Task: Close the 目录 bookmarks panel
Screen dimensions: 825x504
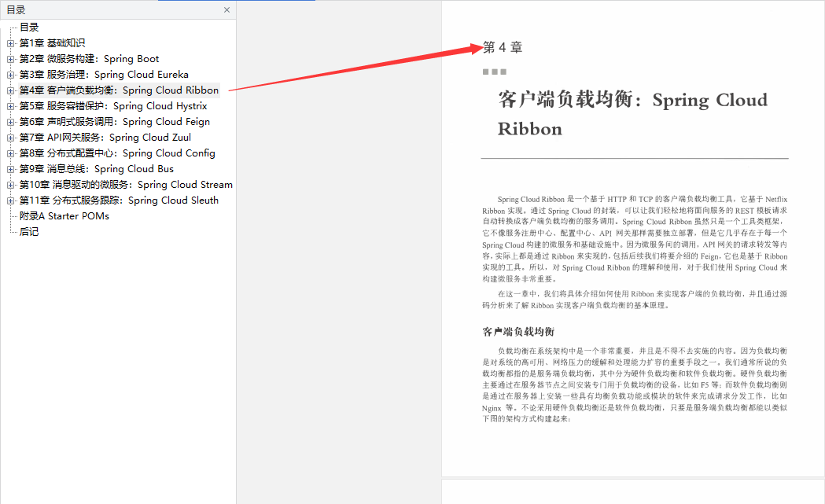Action: click(x=227, y=10)
